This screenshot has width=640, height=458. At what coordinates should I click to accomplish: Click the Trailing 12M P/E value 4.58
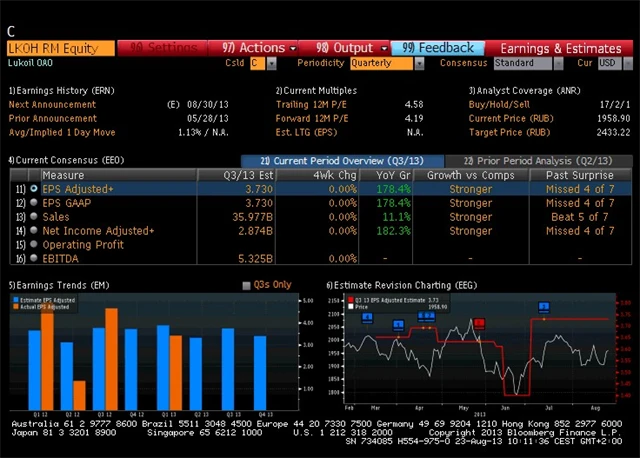(414, 104)
